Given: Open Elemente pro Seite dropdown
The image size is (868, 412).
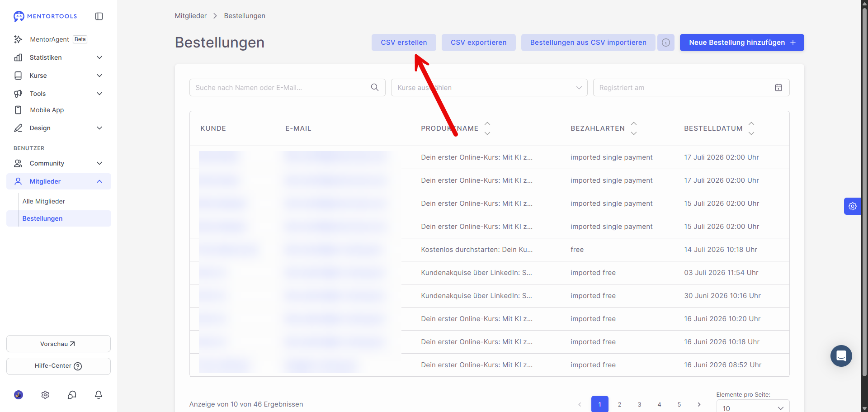Looking at the screenshot, I should (753, 406).
